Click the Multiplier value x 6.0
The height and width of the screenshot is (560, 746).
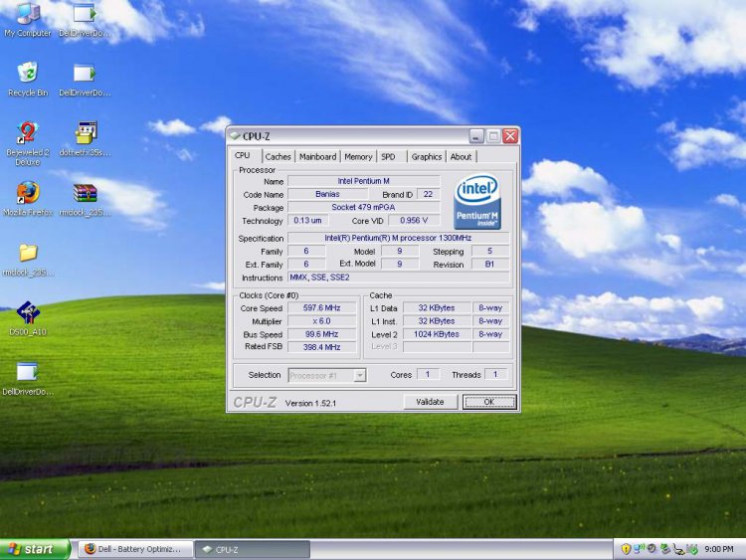point(321,321)
